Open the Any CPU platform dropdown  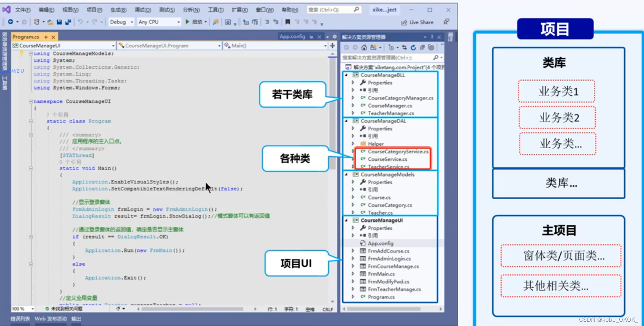[159, 22]
